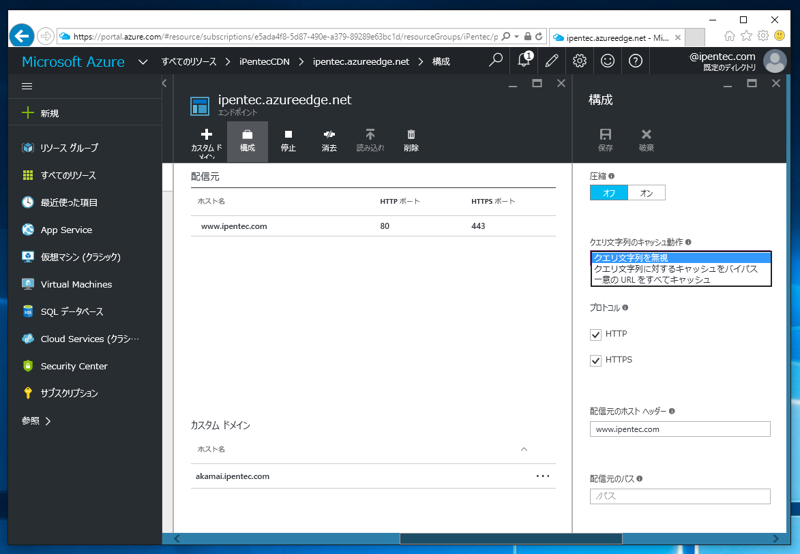Collapse sidebar with the left chevron

(x=164, y=83)
